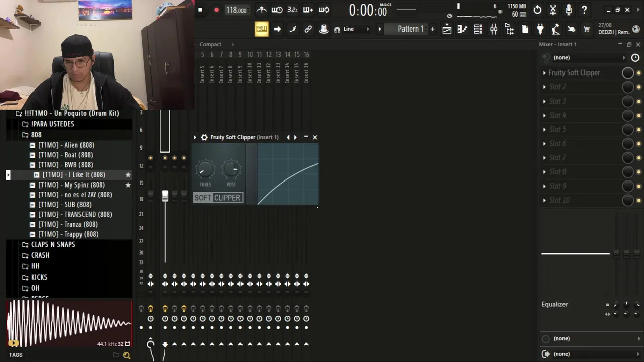Open the Piano roll view icon
The width and height of the screenshot is (644, 362).
click(462, 30)
